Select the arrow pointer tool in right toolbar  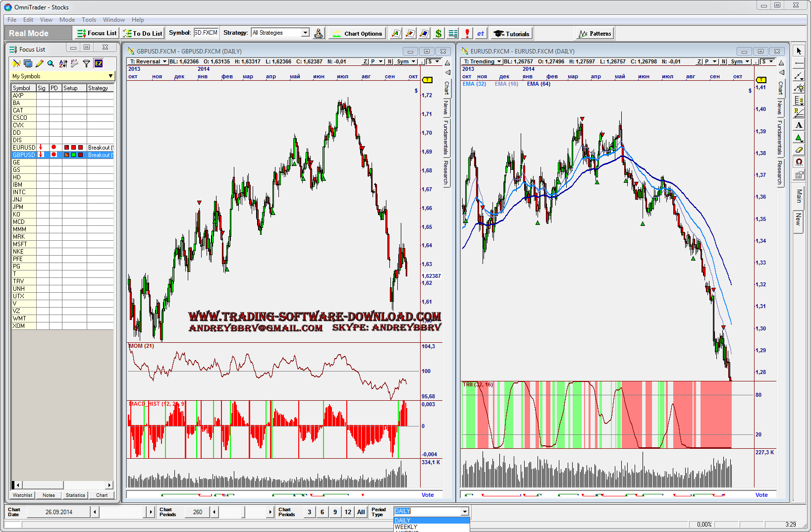tap(799, 51)
